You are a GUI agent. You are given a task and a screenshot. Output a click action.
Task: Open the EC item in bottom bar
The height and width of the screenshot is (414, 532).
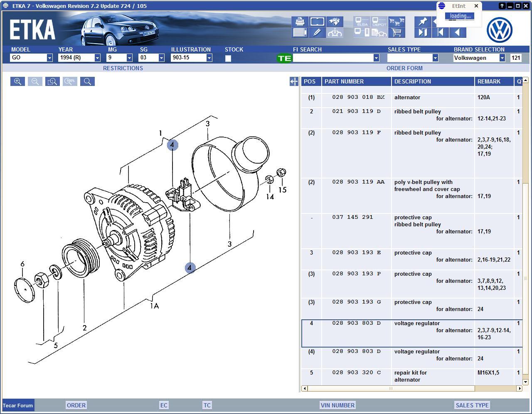point(164,405)
